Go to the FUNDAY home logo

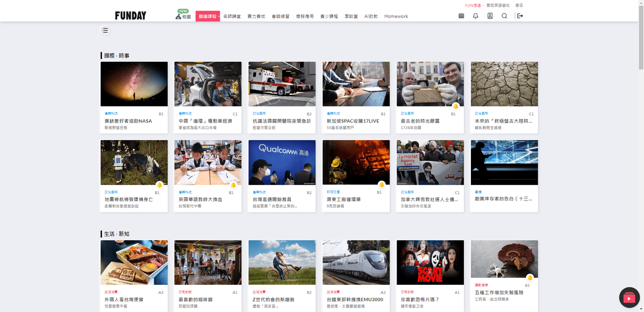pos(130,16)
